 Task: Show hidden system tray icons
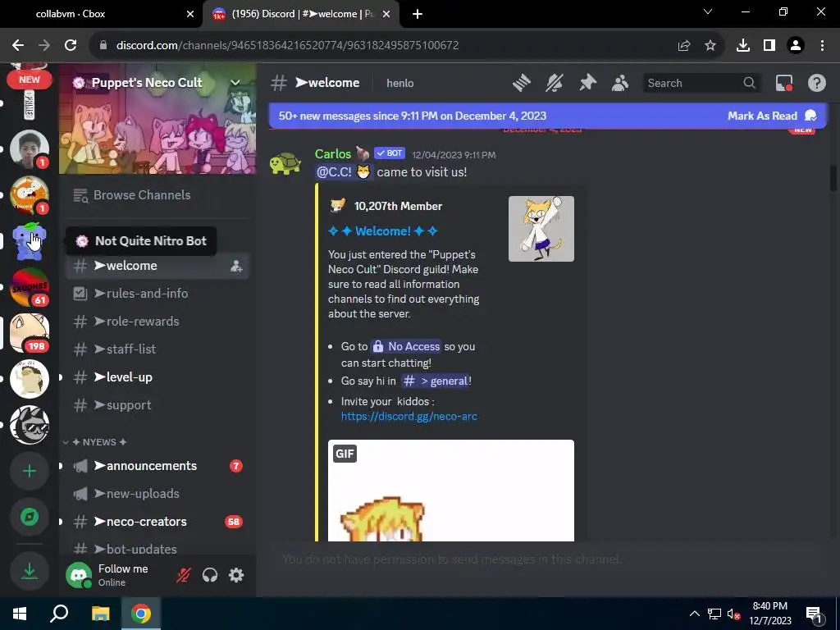[x=694, y=614]
